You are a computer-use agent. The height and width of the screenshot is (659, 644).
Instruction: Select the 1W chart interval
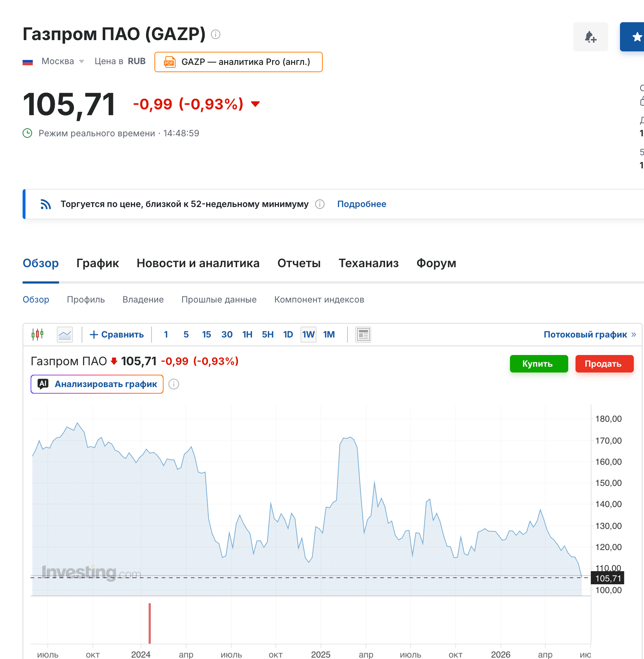click(x=309, y=335)
